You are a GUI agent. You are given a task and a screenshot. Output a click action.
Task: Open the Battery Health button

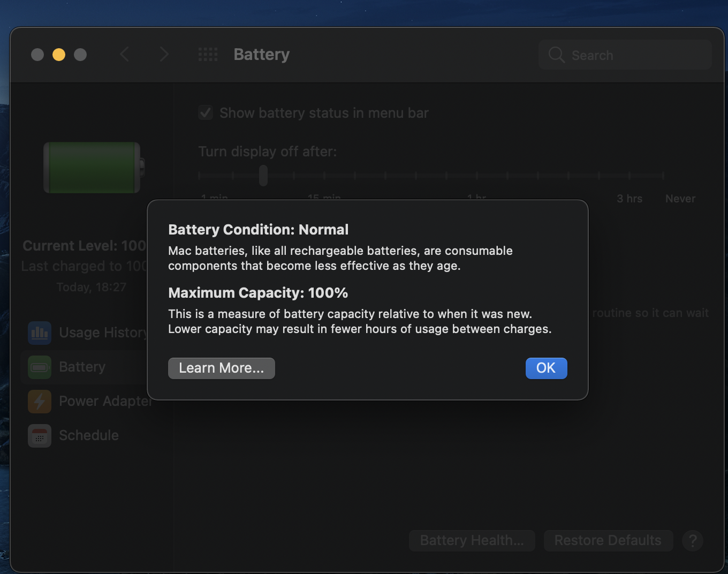[472, 540]
